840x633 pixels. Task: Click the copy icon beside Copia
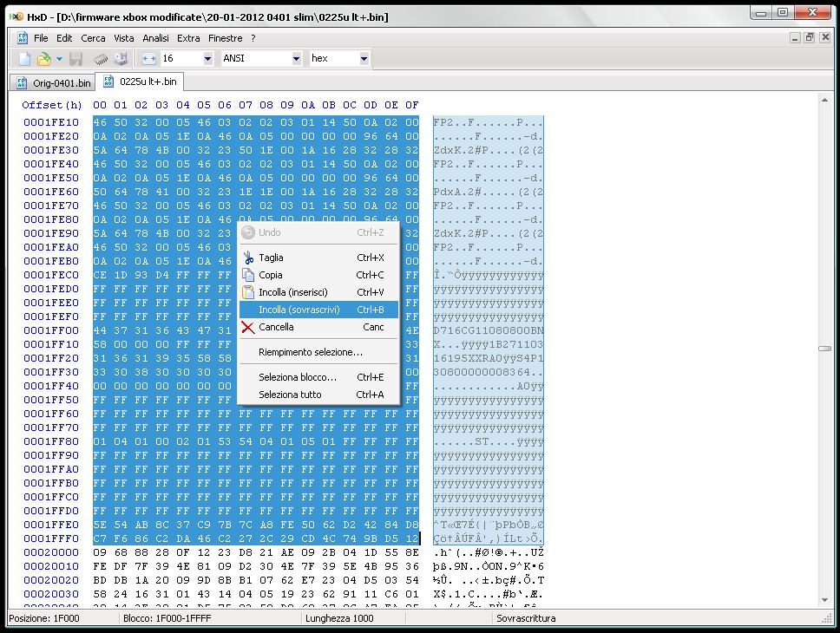pyautogui.click(x=248, y=275)
